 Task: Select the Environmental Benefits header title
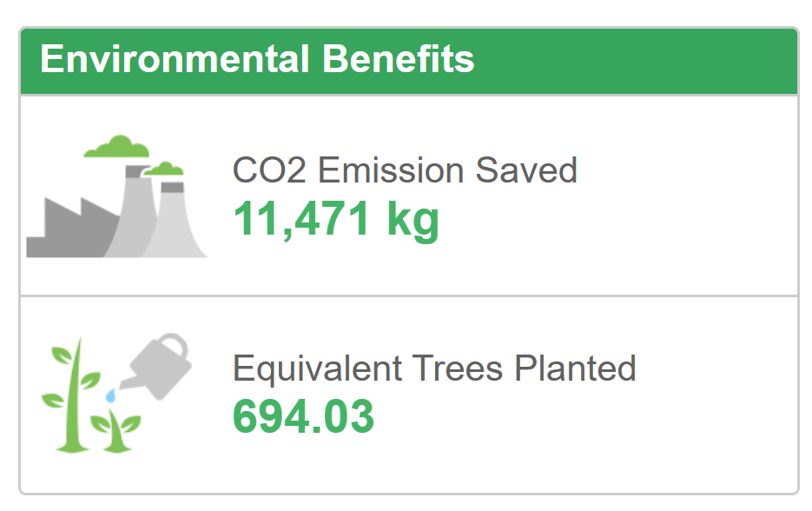257,59
